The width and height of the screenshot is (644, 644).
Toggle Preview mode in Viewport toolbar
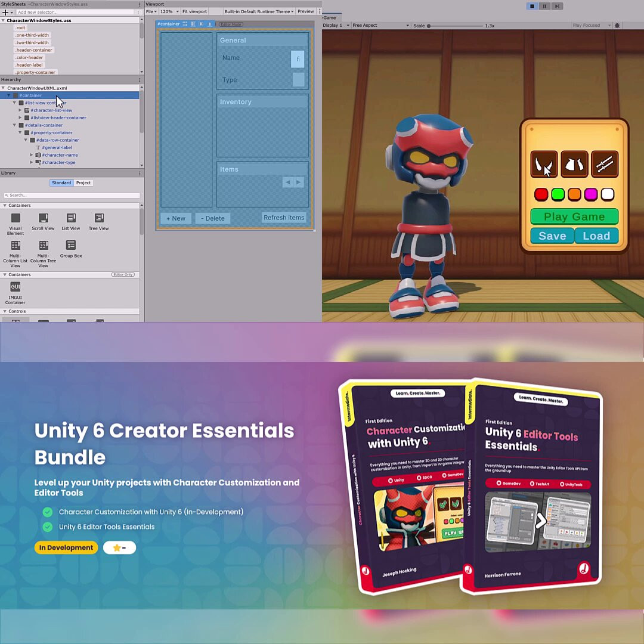click(x=305, y=11)
